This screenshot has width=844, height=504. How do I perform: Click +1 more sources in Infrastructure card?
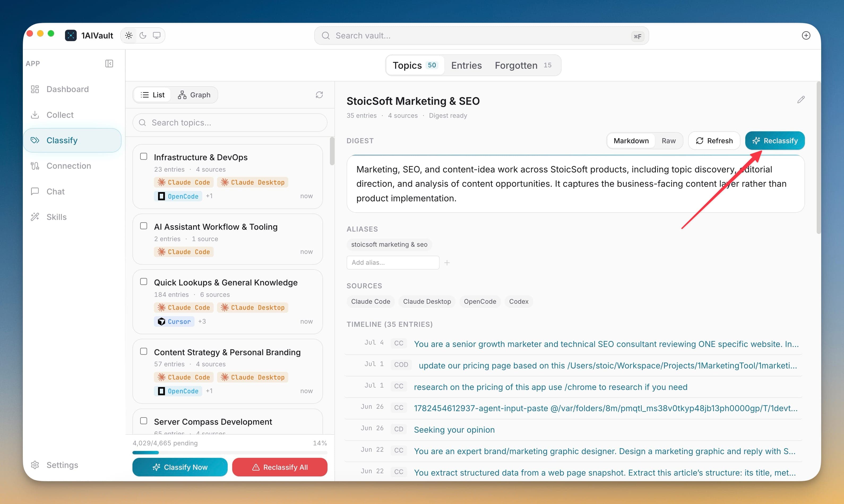point(209,196)
